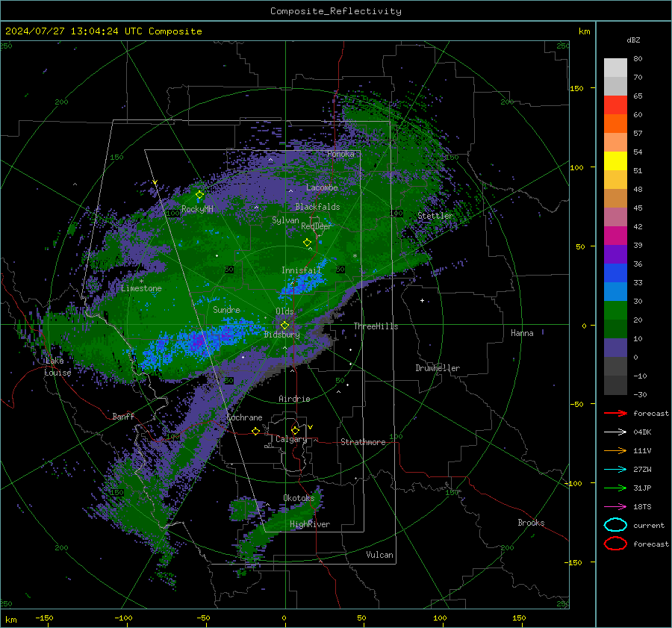Image resolution: width=672 pixels, height=628 pixels.
Task: Click the Composite_Reflectivity title
Action: pyautogui.click(x=336, y=11)
